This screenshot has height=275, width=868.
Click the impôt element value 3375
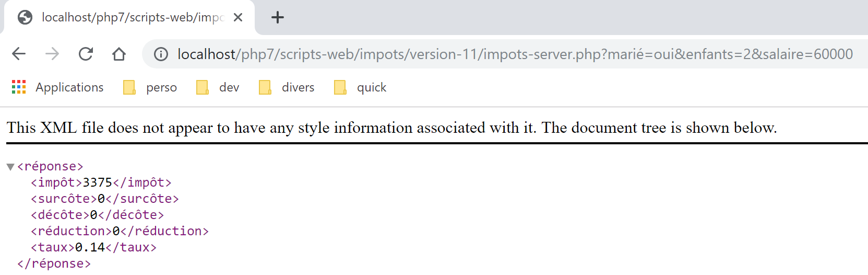98,182
